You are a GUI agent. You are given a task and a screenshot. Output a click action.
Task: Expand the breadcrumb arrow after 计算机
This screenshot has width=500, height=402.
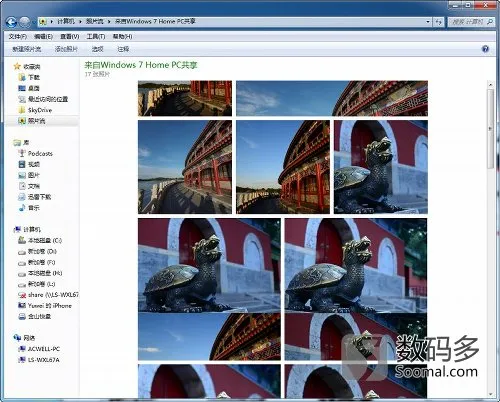tap(80, 22)
